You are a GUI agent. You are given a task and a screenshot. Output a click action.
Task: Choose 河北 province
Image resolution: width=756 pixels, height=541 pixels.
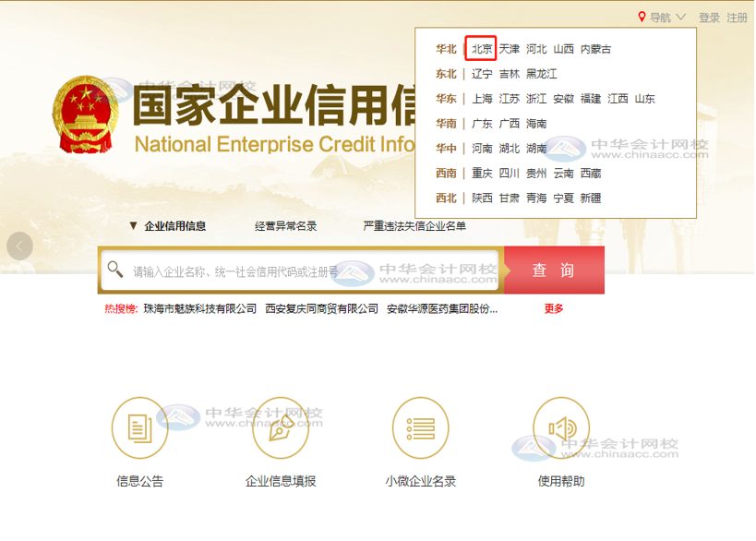pos(536,49)
